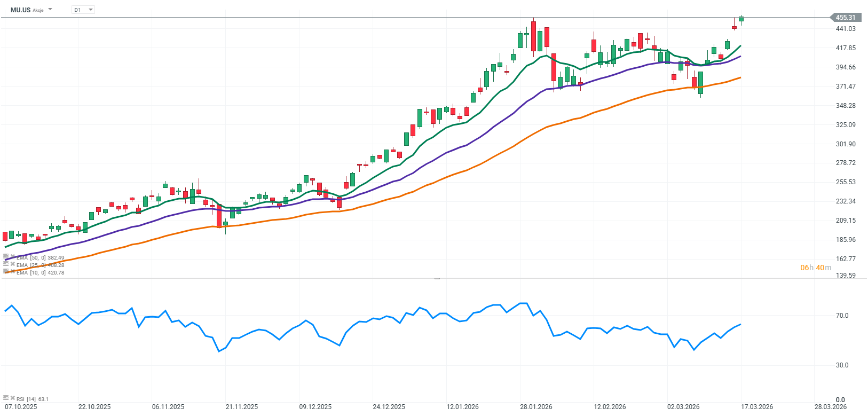Click the current price tag 455.31
This screenshot has height=416, width=868.
(845, 18)
